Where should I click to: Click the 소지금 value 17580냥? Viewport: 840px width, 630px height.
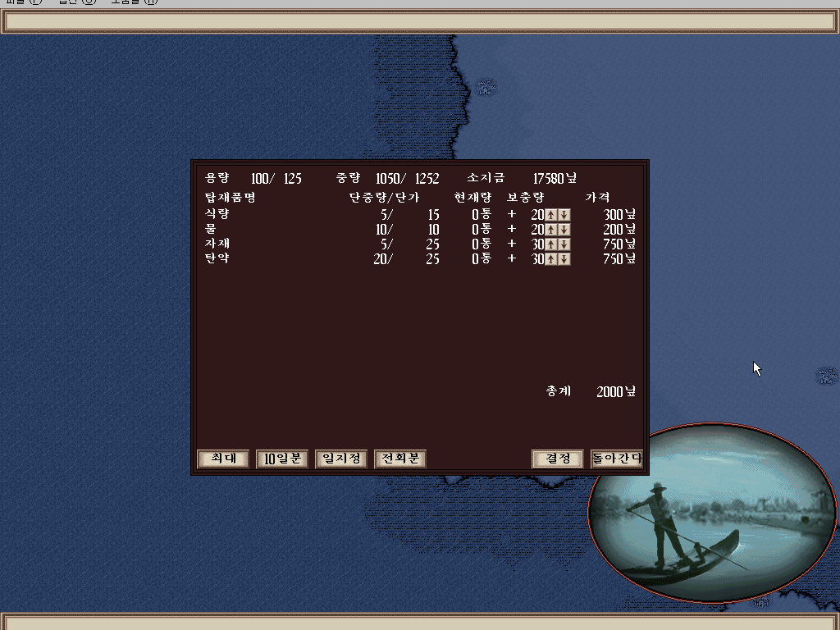click(555, 178)
